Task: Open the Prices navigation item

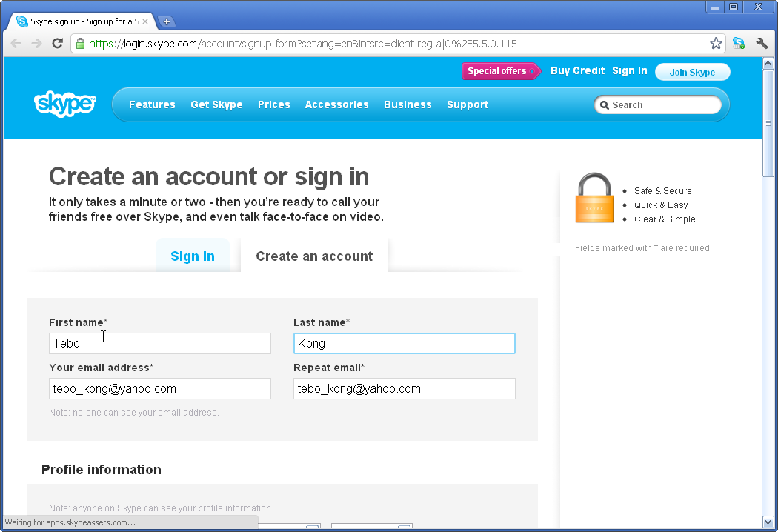Action: pyautogui.click(x=274, y=104)
